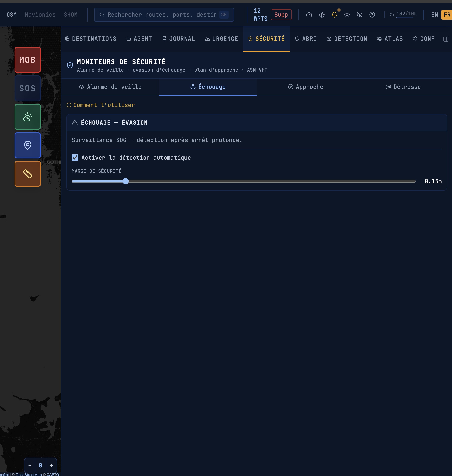Select the Échouage subtab
The height and width of the screenshot is (476, 452).
(208, 87)
